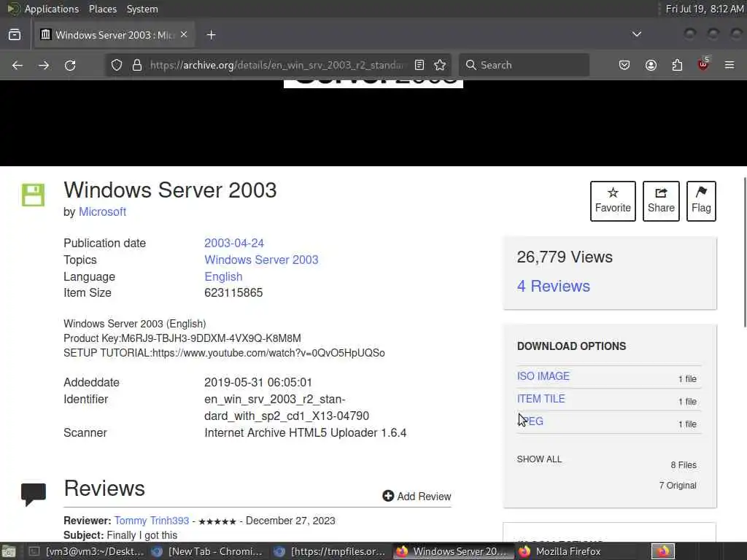Viewport: 747px width, 560px height.
Task: Click the Favorite button
Action: [x=613, y=201]
